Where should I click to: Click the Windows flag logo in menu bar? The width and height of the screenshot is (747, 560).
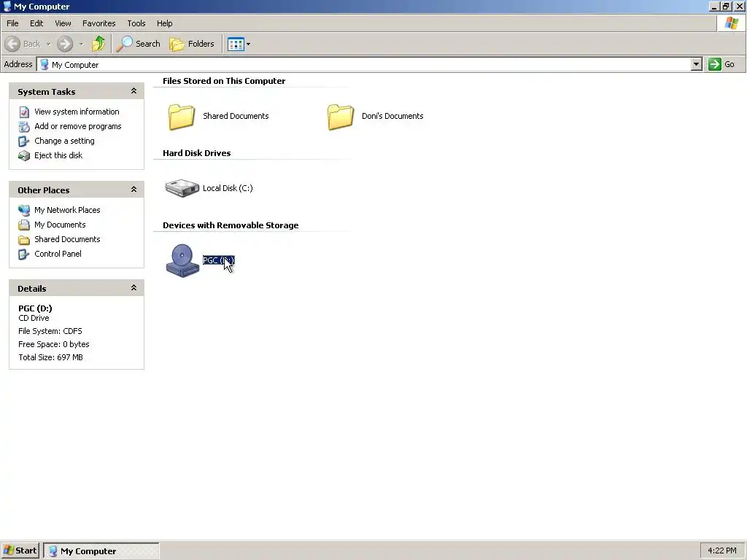pyautogui.click(x=731, y=23)
